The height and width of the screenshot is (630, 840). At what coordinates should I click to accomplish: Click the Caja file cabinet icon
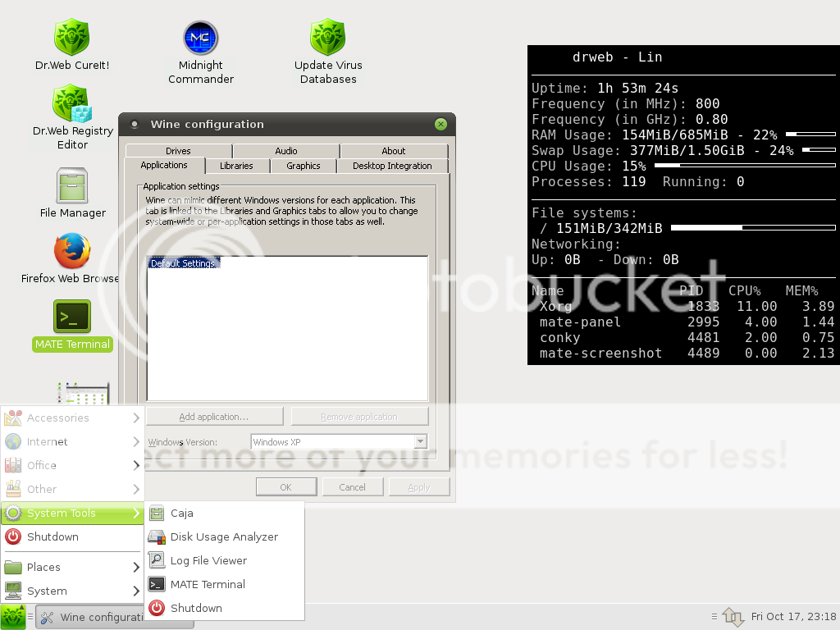click(x=157, y=513)
